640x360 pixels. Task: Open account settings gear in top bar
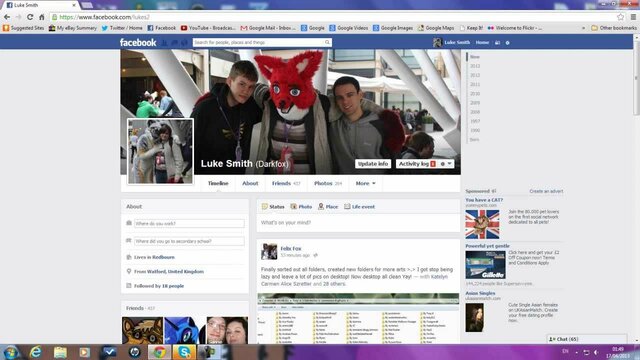coord(507,42)
